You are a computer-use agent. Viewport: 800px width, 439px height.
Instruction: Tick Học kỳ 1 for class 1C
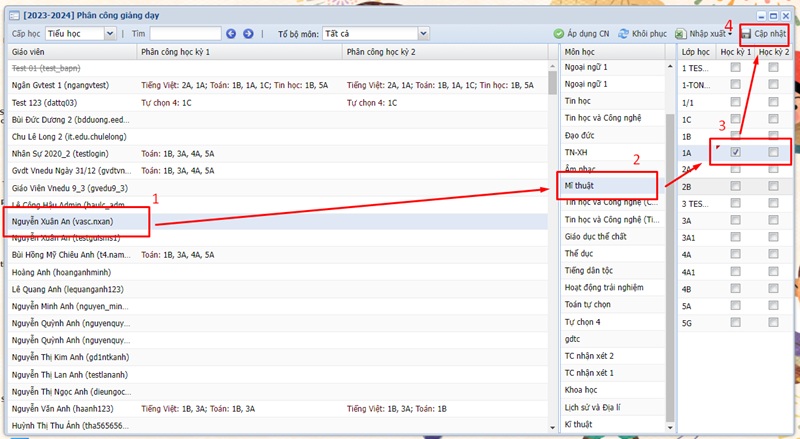(x=735, y=118)
